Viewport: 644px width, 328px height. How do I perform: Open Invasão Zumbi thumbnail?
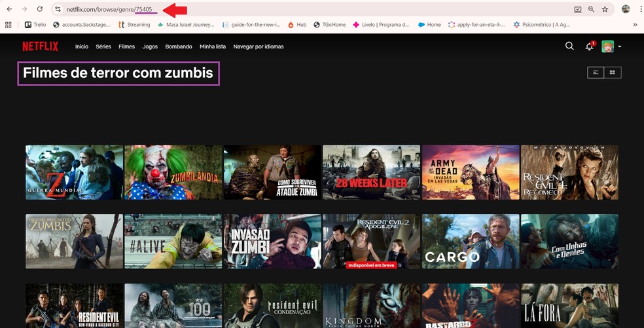click(x=272, y=242)
